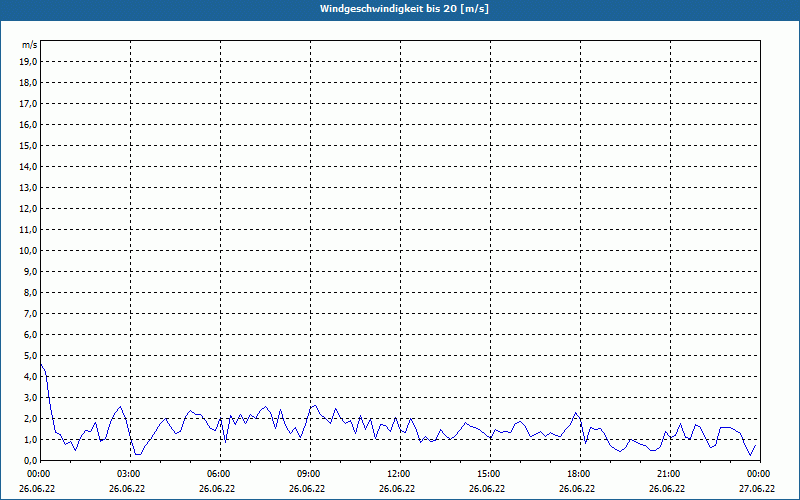Click the 8,0 y-axis label
Viewport: 800px width, 500px height.
(x=30, y=292)
